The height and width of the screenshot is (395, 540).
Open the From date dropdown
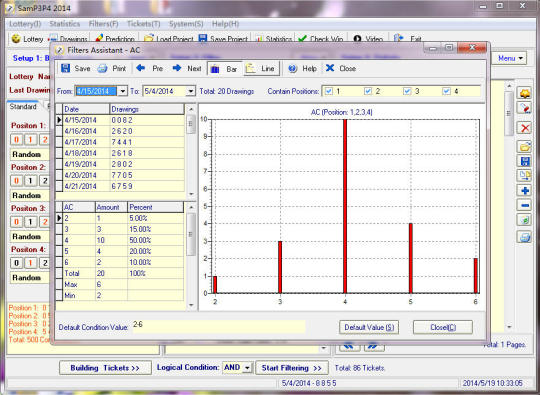point(122,91)
